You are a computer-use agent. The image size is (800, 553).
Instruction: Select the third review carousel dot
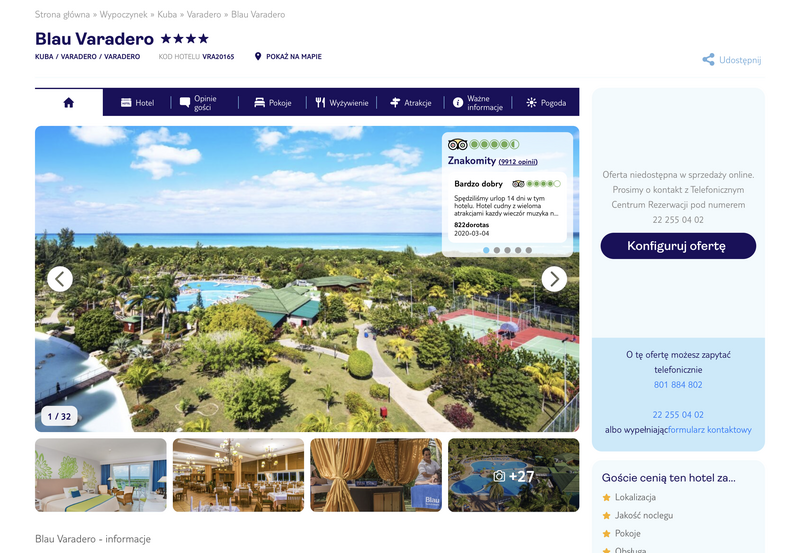(508, 250)
